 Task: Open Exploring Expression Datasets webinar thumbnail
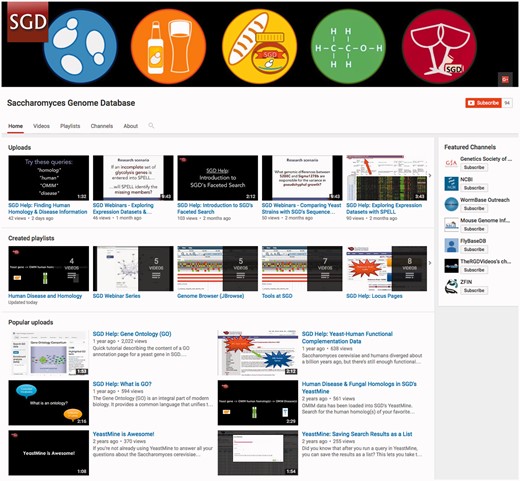[x=133, y=178]
